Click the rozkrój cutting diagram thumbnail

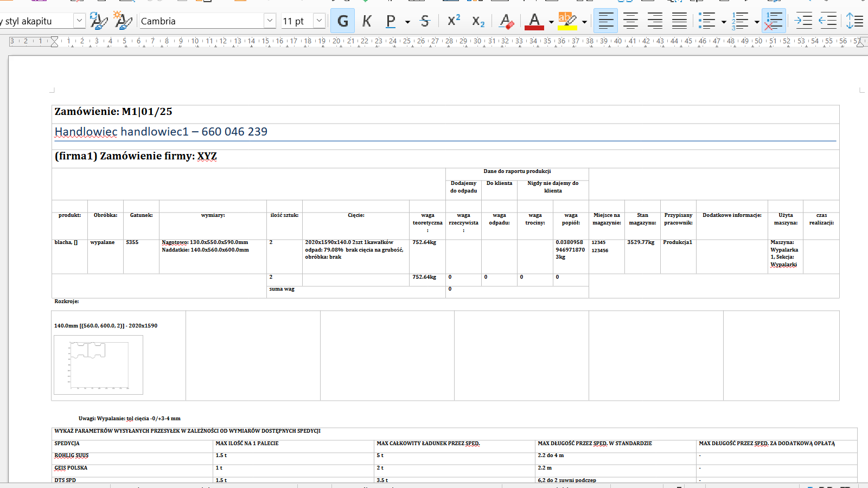[98, 364]
